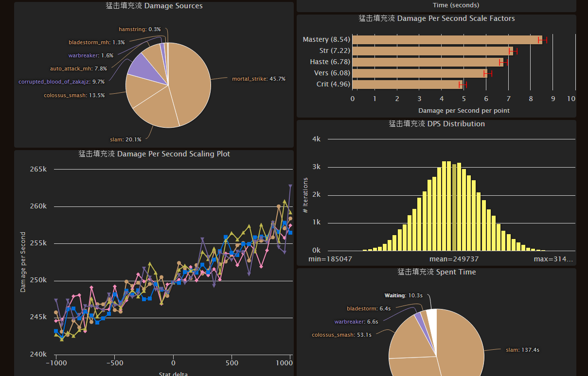Image resolution: width=588 pixels, height=376 pixels.
Task: Click the '−1000' x-axis label on Scaling Plot
Action: 56,363
